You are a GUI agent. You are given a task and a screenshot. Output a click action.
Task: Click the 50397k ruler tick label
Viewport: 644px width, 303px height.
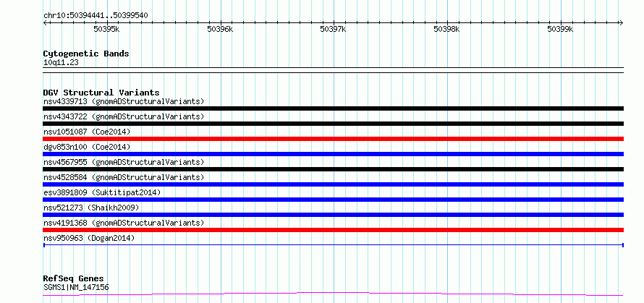point(333,29)
